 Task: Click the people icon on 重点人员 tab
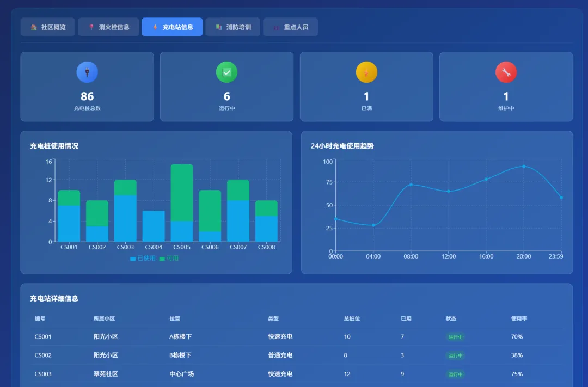pyautogui.click(x=276, y=28)
